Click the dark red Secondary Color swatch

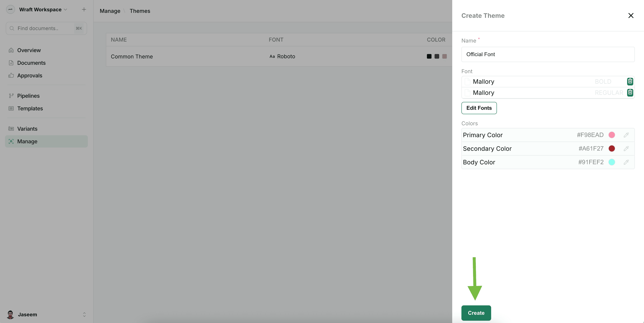[612, 148]
